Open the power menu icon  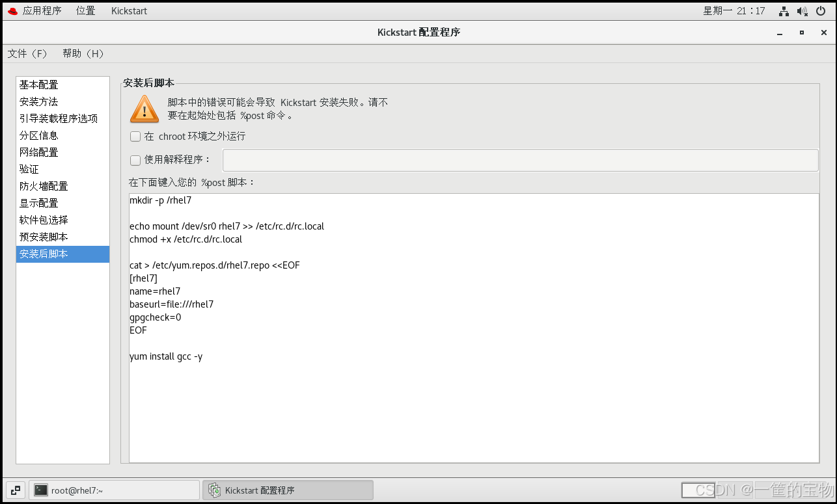click(x=821, y=11)
